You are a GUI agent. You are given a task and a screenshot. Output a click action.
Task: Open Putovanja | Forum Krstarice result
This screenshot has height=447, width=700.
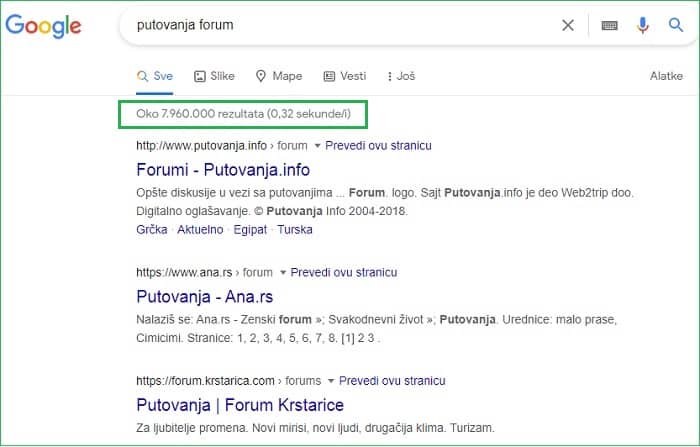click(240, 405)
